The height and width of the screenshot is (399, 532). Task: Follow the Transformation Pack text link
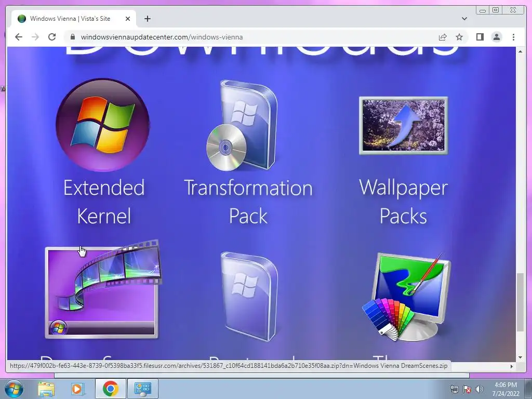[248, 202]
